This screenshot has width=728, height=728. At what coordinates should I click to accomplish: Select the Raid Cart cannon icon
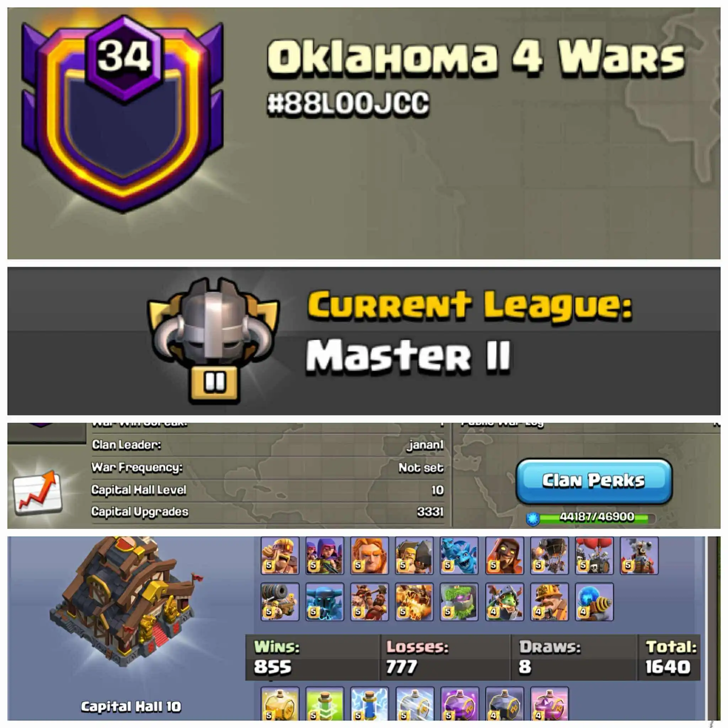pos(280,602)
